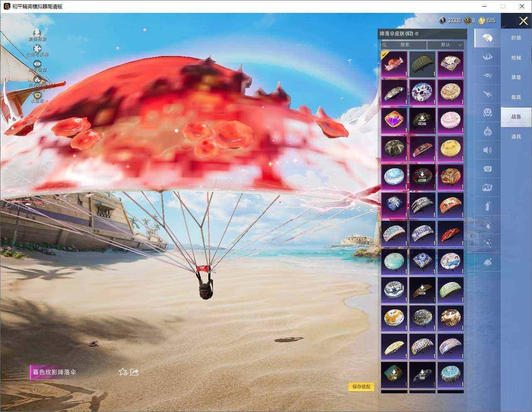The height and width of the screenshot is (412, 532).
Task: Select the parachute skin category icon
Action: pyautogui.click(x=488, y=38)
